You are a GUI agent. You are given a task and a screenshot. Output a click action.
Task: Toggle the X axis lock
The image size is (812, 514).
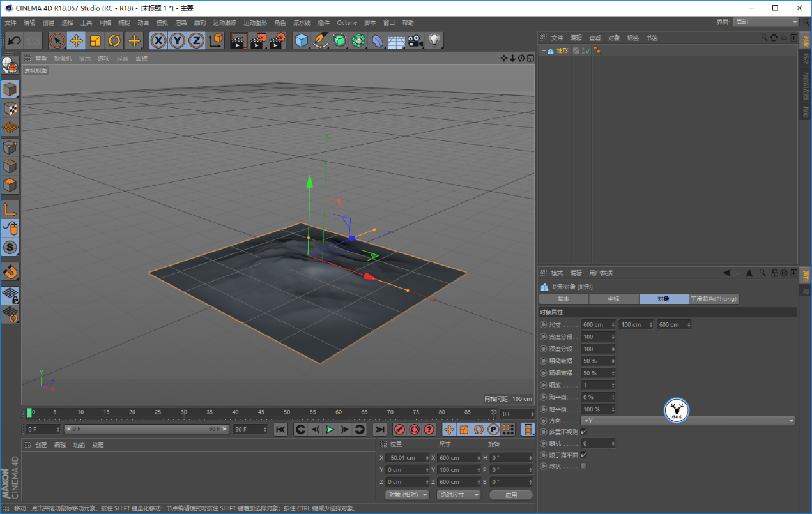[158, 41]
